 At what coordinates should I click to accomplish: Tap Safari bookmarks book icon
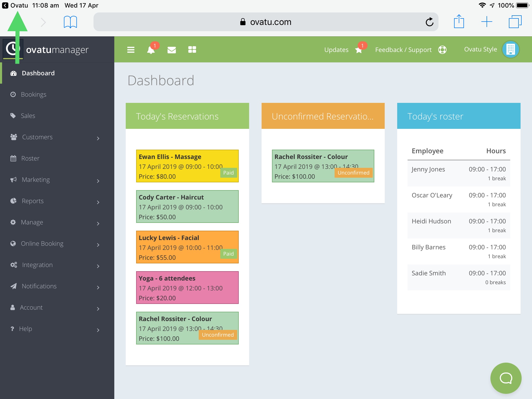(70, 22)
